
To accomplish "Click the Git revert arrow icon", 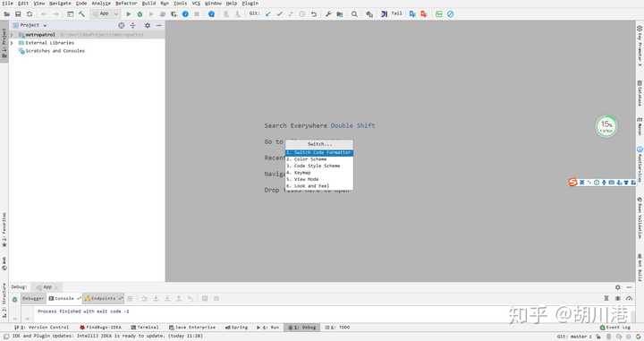I will (x=314, y=14).
